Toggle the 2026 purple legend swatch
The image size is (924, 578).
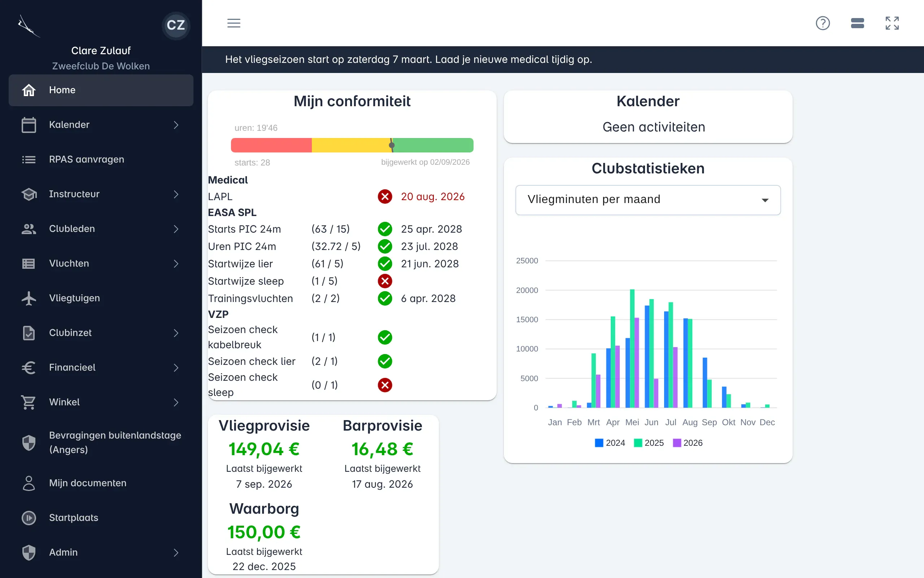point(677,443)
